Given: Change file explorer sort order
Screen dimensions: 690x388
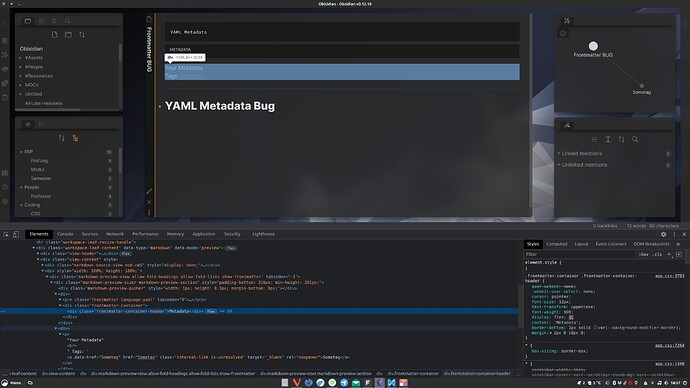Looking at the screenshot, I should [x=82, y=34].
